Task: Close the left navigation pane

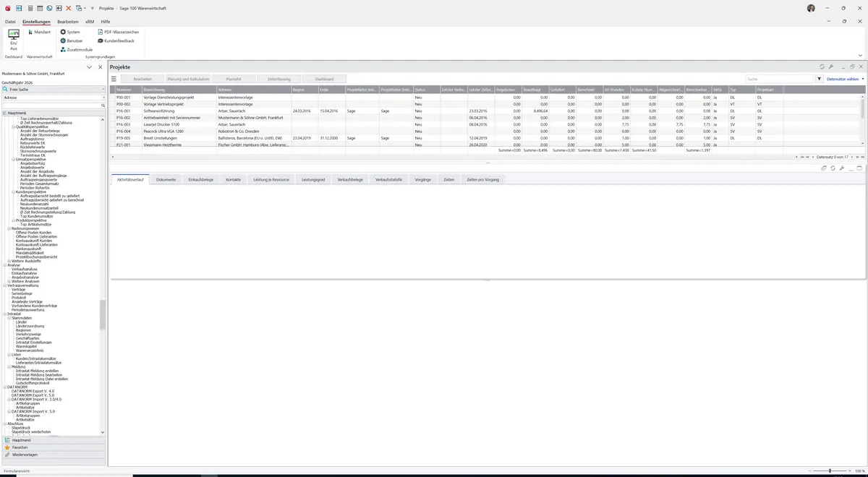Action: point(101,67)
